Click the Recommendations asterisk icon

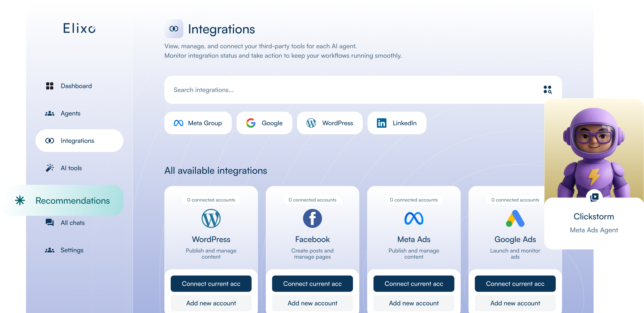(19, 200)
